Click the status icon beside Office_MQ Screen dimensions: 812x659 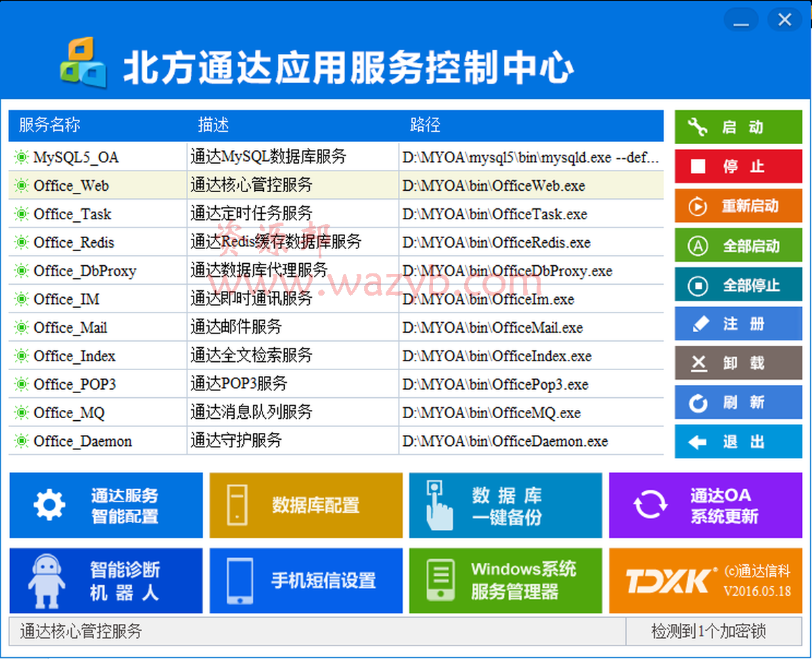[x=21, y=413]
